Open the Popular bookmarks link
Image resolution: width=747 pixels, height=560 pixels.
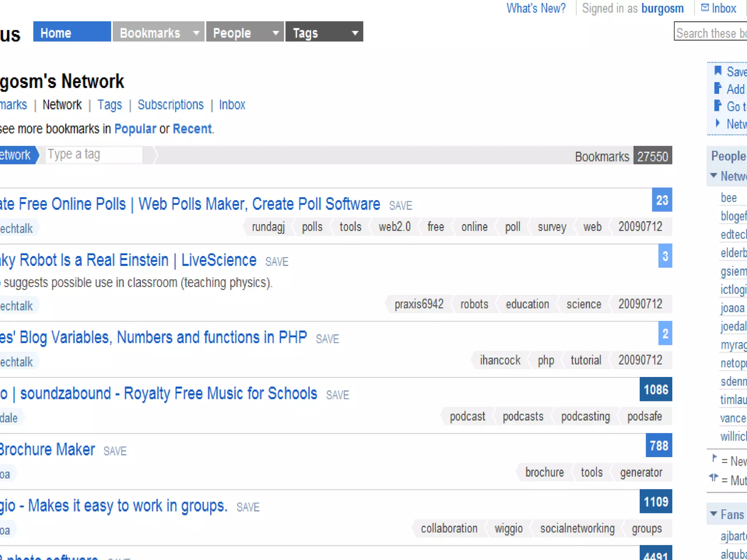[x=135, y=129]
